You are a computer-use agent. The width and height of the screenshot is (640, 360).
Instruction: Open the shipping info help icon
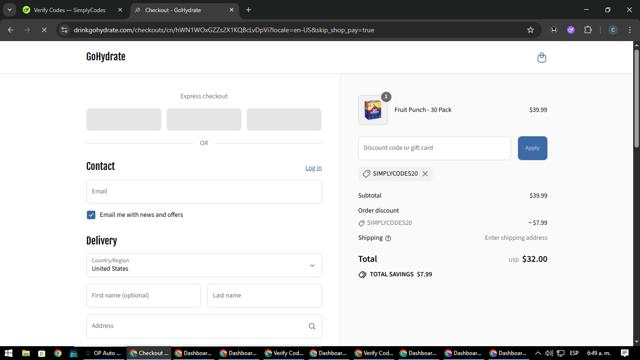[388, 238]
